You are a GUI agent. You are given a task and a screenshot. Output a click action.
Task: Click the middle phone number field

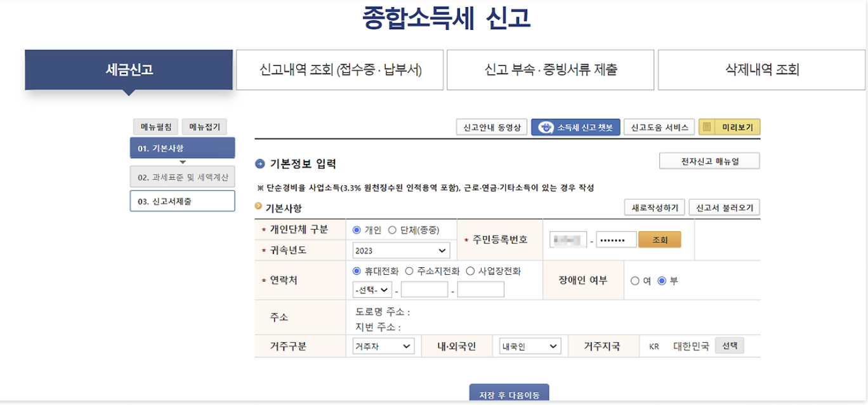tap(424, 289)
